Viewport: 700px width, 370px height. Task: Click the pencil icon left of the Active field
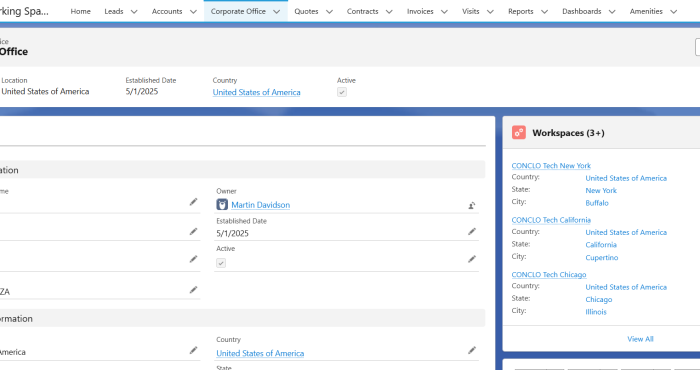point(193,259)
